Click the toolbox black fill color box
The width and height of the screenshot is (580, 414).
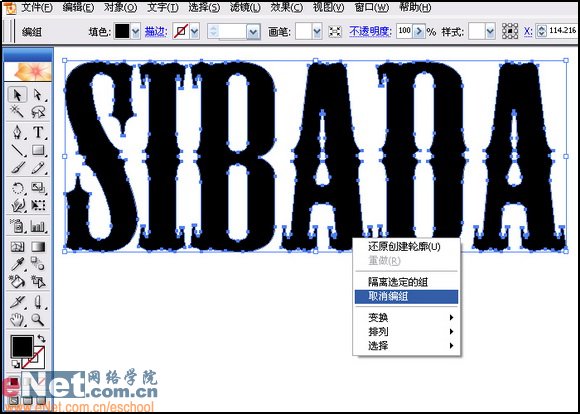point(22,346)
